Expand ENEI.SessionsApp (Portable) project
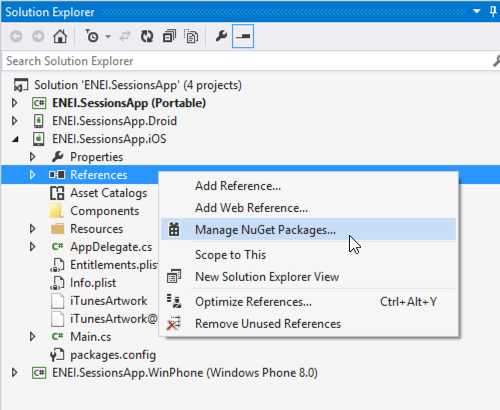 tap(14, 103)
